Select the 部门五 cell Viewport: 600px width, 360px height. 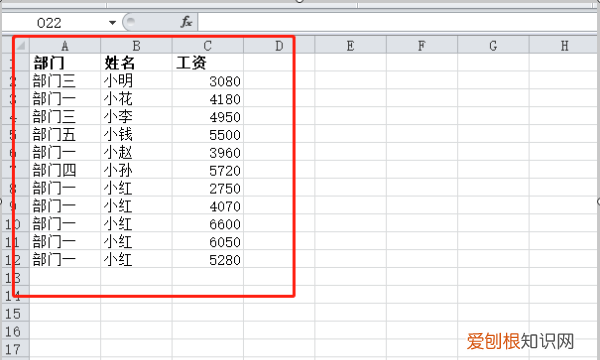[65, 134]
